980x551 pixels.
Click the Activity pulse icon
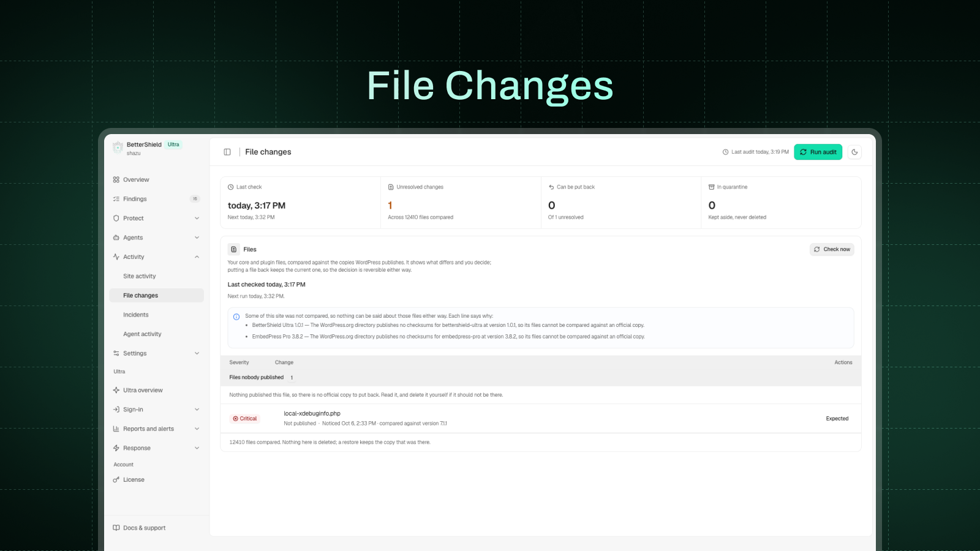116,257
